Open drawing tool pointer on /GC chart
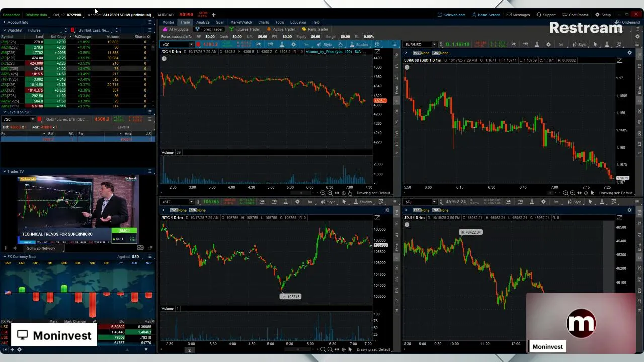This screenshot has height=362, width=644. [x=341, y=44]
